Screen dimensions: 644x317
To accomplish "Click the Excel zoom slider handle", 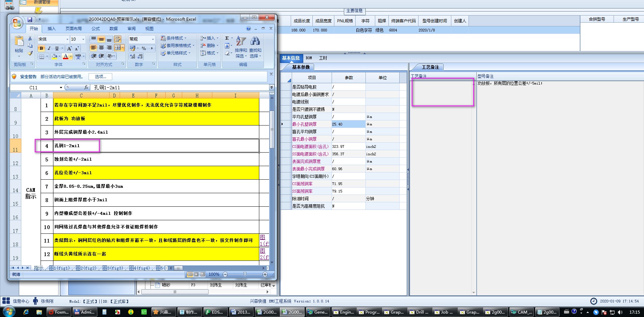I will click(245, 274).
